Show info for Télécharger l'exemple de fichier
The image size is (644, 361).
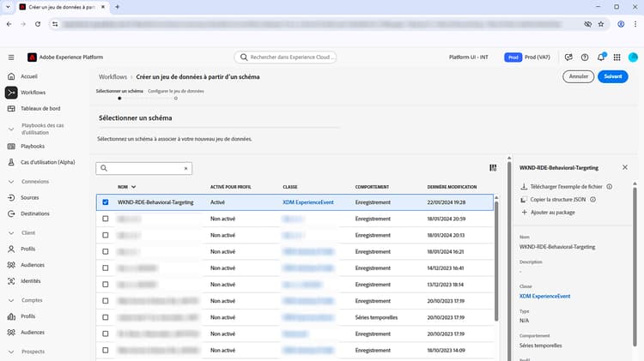coord(610,187)
